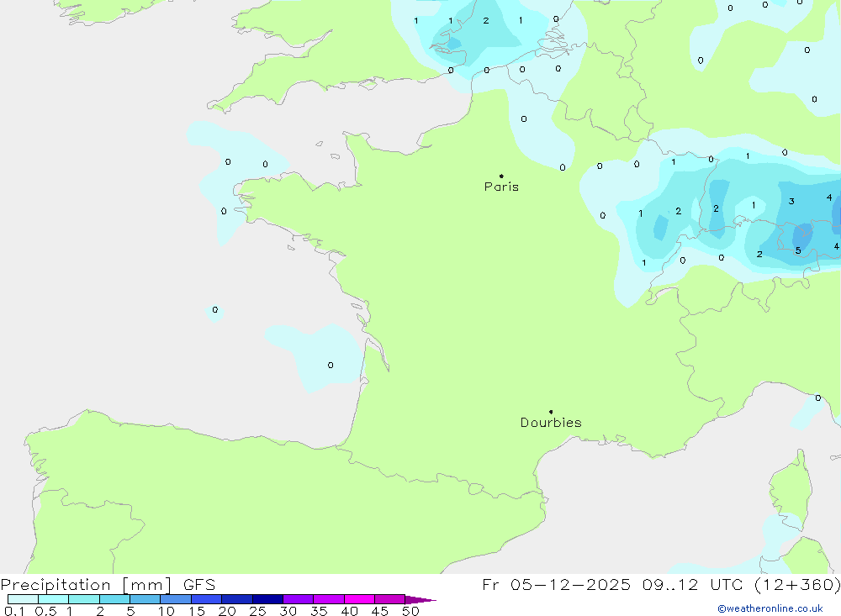The width and height of the screenshot is (841, 616).
Task: Click the purple arrow tip of the legend beyond 50
Action: (421, 600)
